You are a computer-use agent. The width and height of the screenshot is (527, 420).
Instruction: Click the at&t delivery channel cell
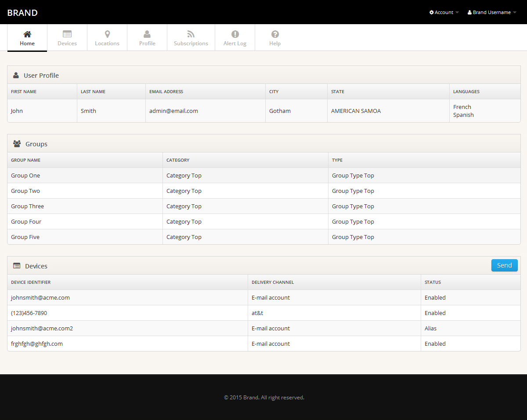pos(257,313)
